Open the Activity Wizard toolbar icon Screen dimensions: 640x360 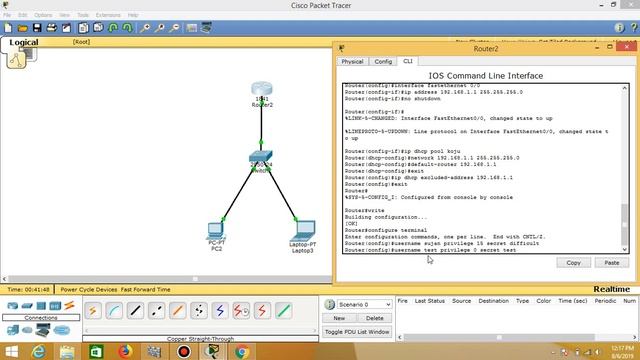coord(66,28)
